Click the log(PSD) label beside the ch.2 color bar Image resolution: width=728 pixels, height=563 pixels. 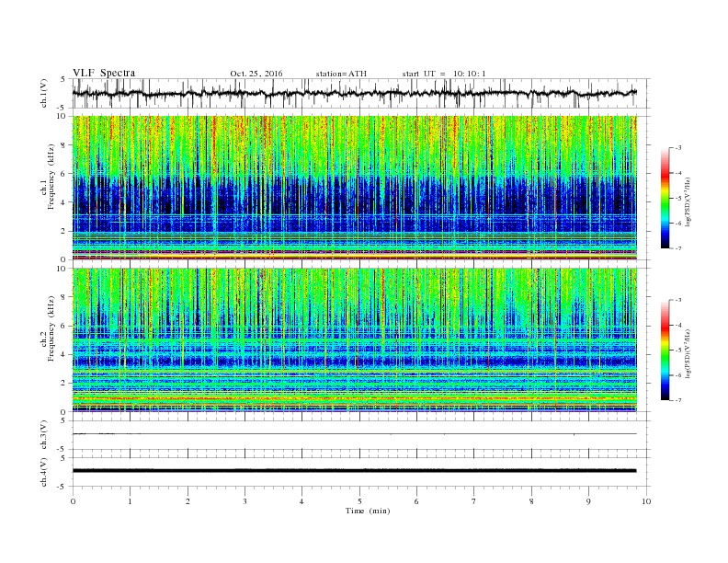tap(688, 353)
